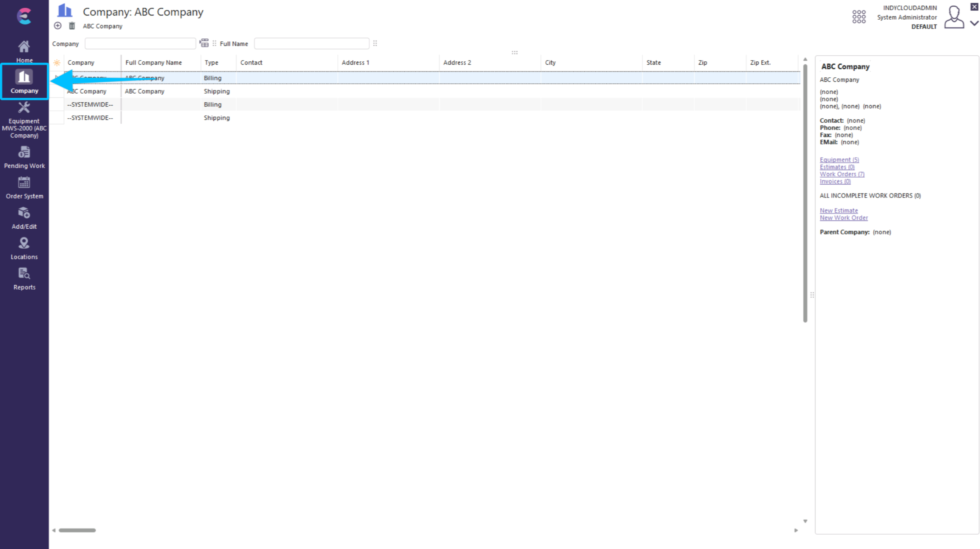Sort by the Type column header
Viewport: 980px width, 549px height.
(211, 63)
